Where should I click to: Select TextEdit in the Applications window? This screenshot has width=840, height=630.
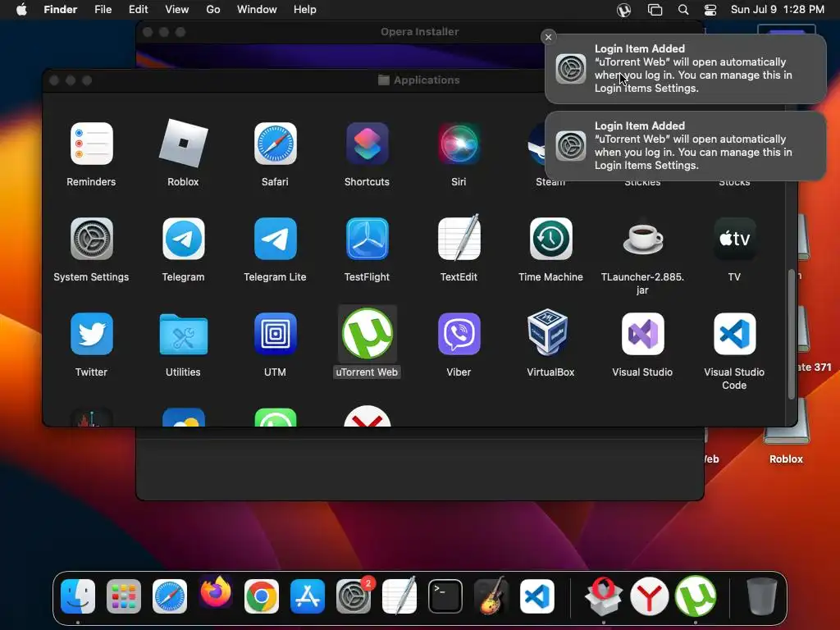(459, 238)
